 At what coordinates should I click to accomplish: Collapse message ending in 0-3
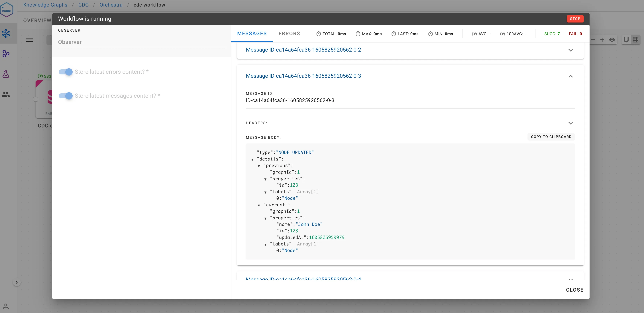(x=570, y=76)
